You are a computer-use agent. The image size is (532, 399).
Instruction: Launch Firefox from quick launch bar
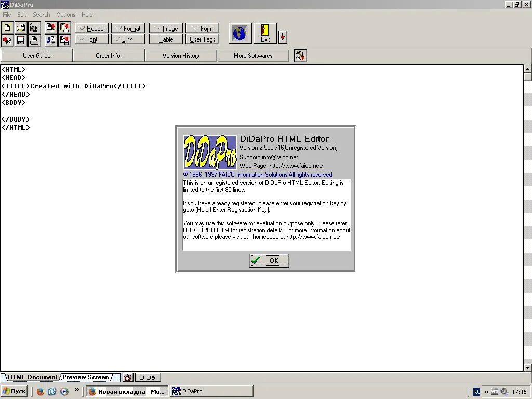40,392
